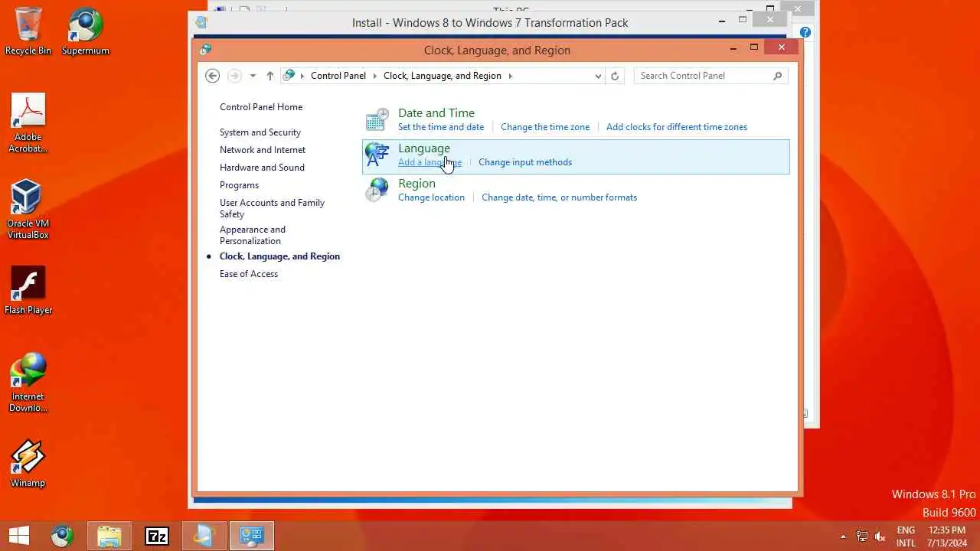This screenshot has height=551, width=980.
Task: Open the Language heading
Action: coord(424,148)
